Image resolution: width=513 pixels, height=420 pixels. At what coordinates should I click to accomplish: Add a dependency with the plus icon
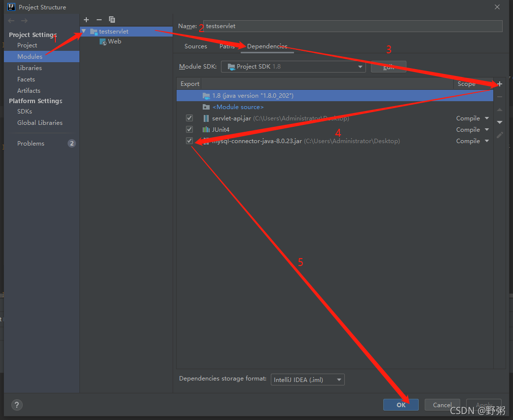(x=500, y=84)
